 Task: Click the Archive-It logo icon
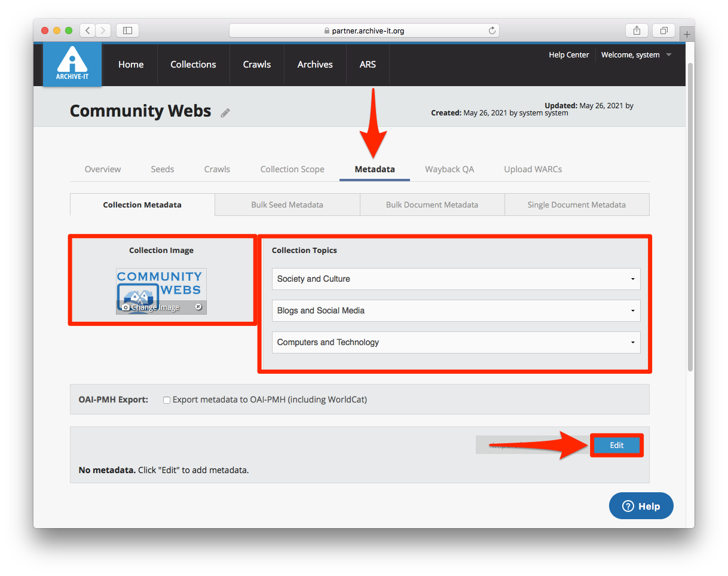pos(72,64)
